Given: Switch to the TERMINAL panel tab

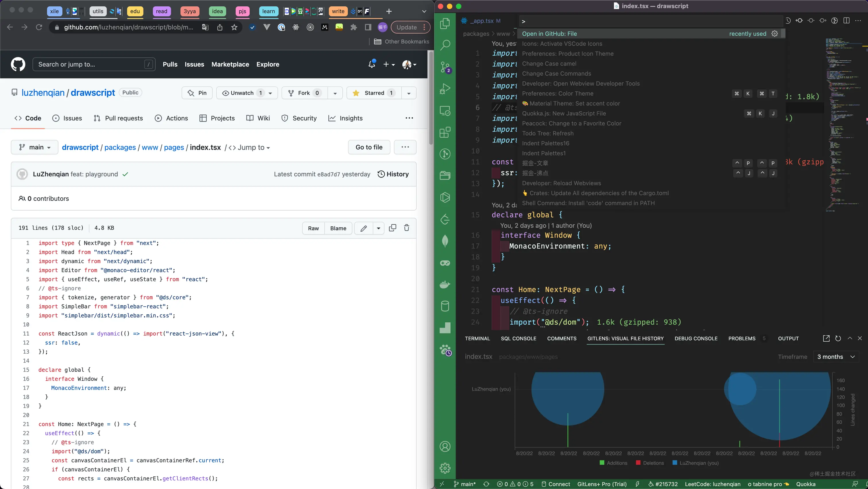Looking at the screenshot, I should pyautogui.click(x=477, y=338).
